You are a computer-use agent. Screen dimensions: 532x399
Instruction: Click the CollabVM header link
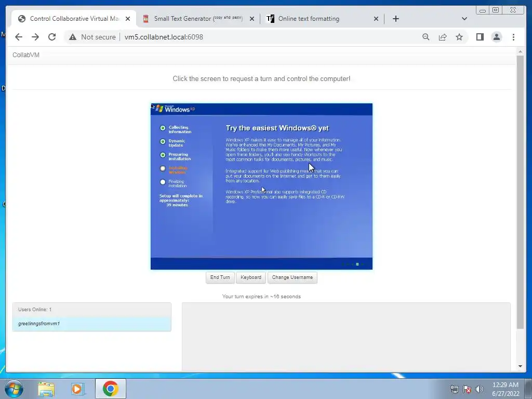(26, 55)
